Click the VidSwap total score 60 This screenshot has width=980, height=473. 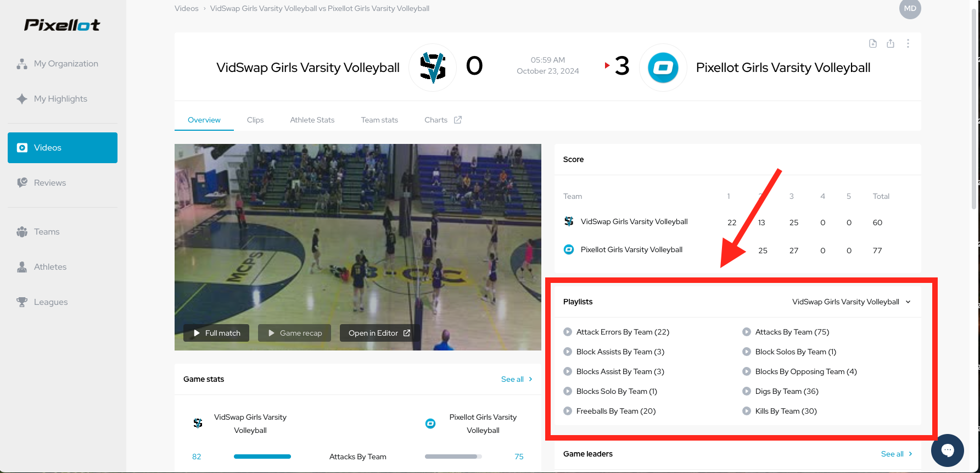pos(877,222)
